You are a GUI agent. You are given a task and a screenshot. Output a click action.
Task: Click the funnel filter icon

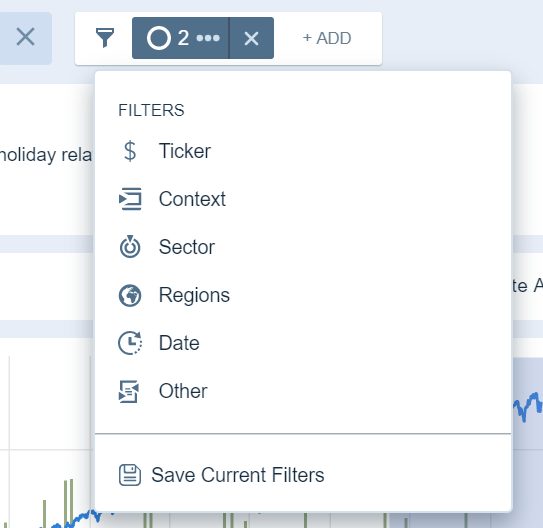[105, 38]
